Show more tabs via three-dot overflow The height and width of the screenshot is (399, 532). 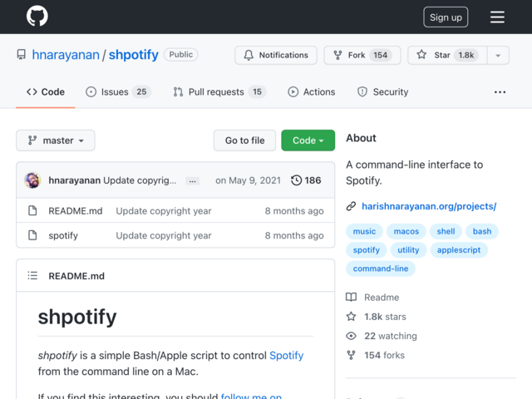[x=500, y=92]
